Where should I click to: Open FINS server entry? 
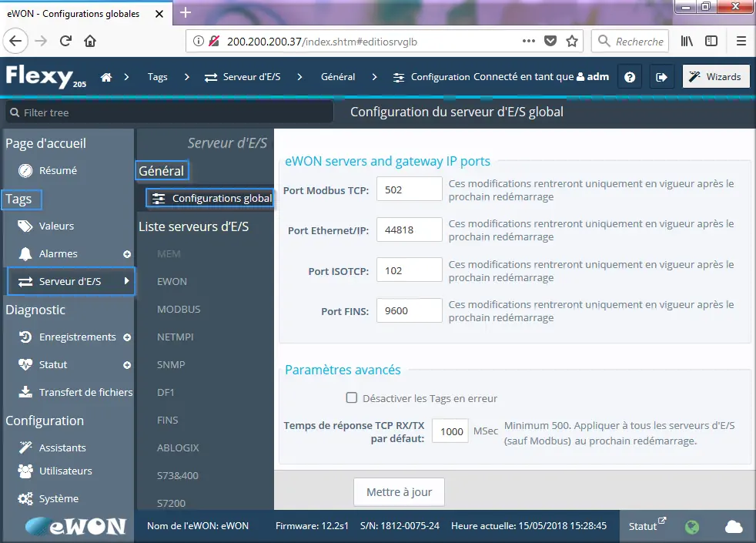pos(167,420)
